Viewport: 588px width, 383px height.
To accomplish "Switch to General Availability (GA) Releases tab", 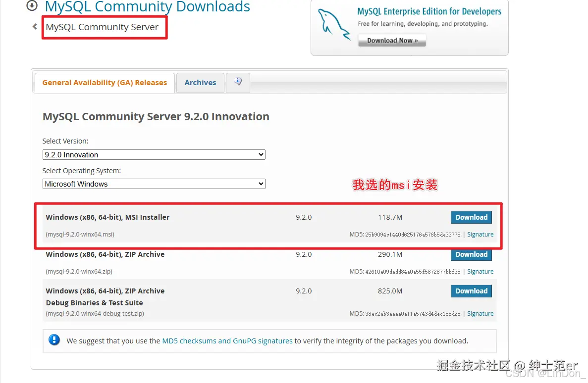I will click(x=105, y=83).
